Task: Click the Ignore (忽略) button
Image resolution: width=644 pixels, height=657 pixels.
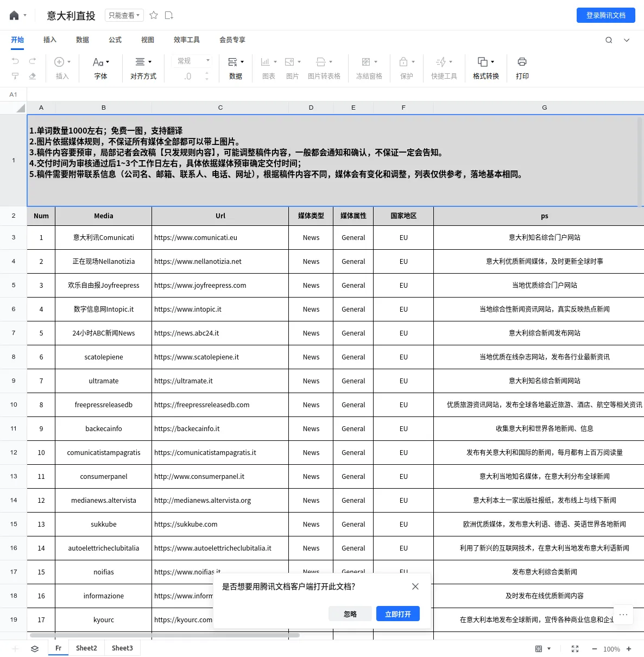Action: (x=350, y=614)
